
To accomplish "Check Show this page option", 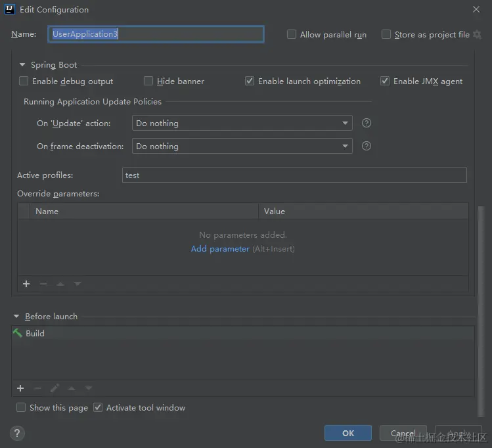I will (21, 407).
